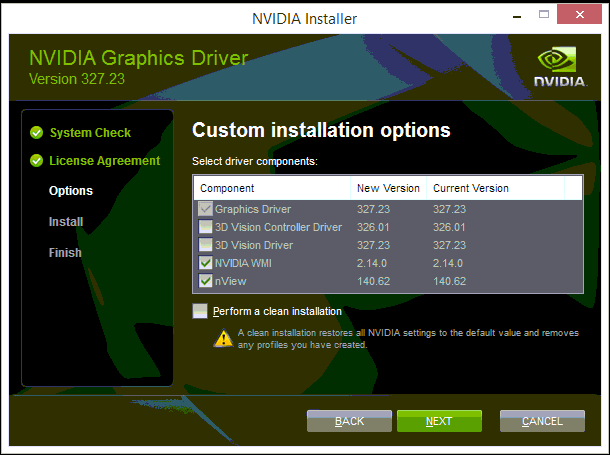
Task: Click the yellow warning triangle icon
Action: tap(223, 338)
